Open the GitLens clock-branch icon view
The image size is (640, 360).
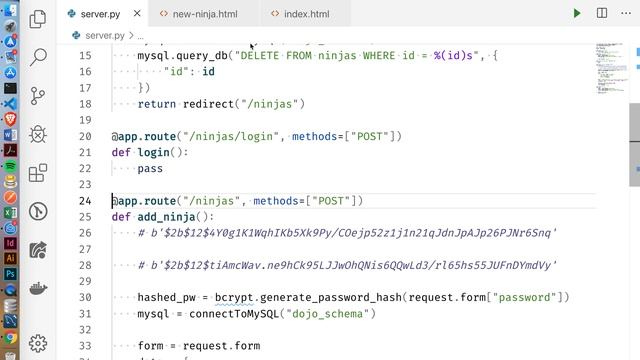[x=38, y=211]
